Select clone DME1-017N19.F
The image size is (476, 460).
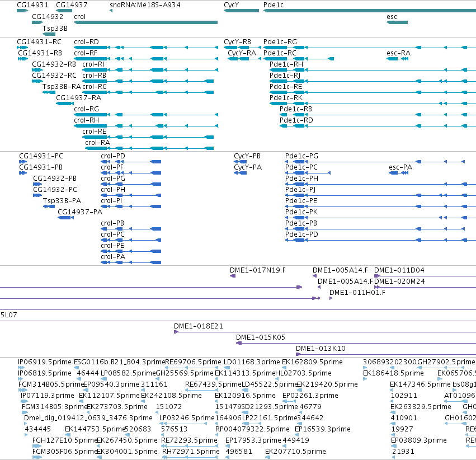[x=233, y=276]
